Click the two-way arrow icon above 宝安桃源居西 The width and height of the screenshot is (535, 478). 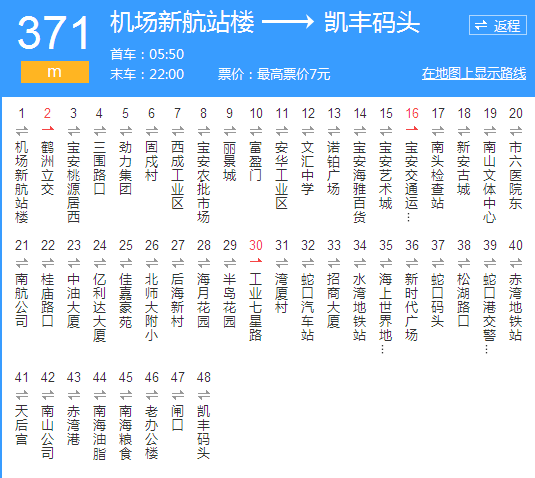pyautogui.click(x=74, y=131)
